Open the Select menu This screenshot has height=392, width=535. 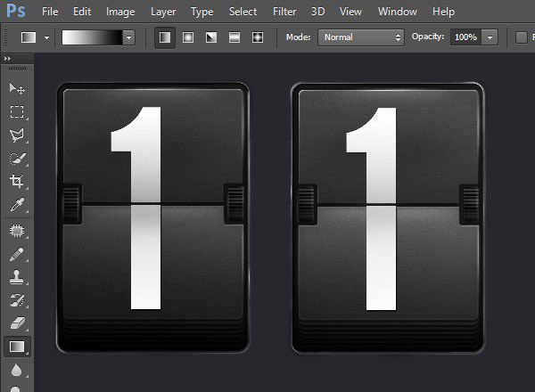(243, 12)
